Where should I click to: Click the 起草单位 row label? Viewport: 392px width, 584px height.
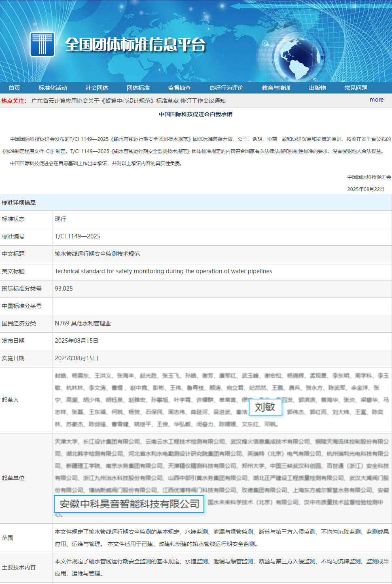click(13, 478)
